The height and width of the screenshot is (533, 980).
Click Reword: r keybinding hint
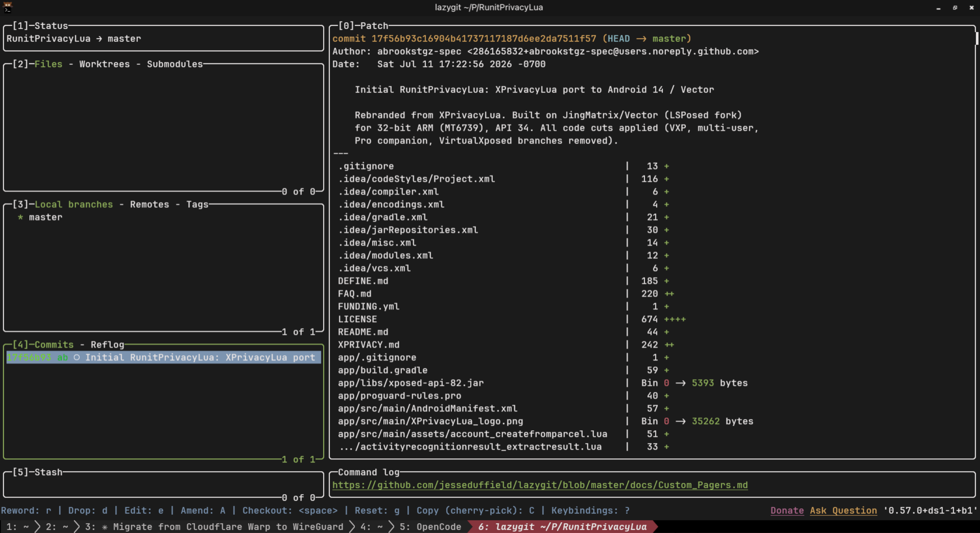click(26, 511)
